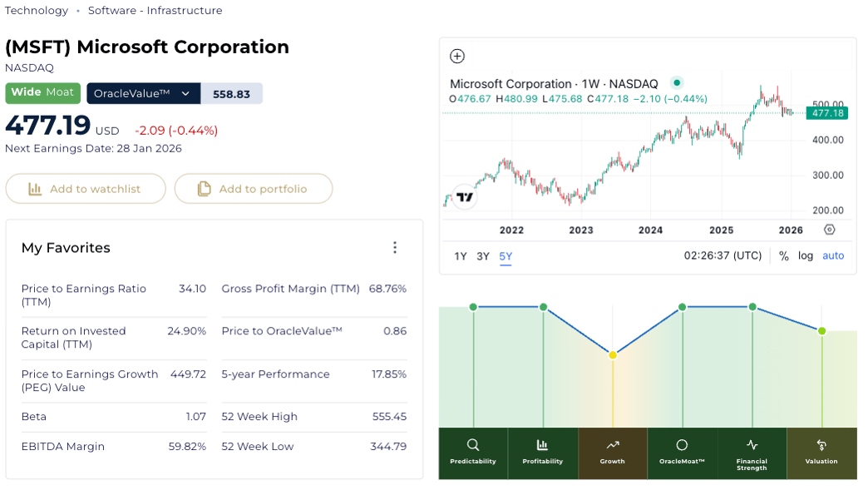Screen dimensions: 868x490
Task: Click the green market status dot
Action: tap(677, 83)
